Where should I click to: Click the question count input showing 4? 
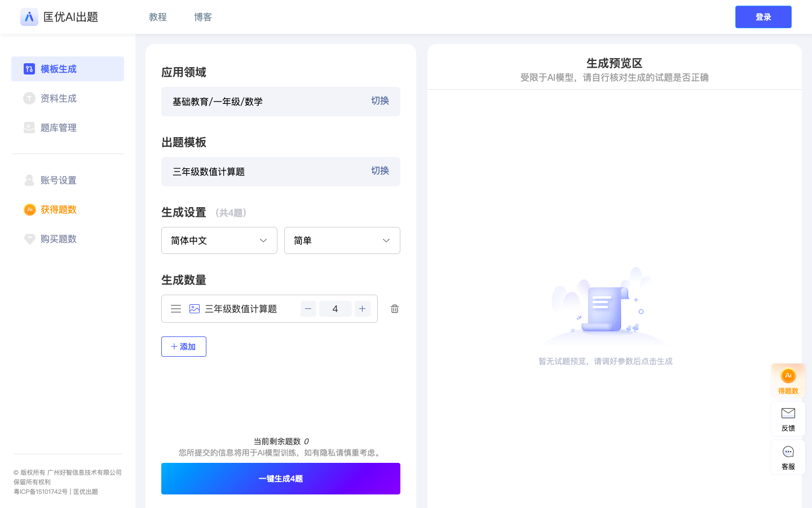336,309
